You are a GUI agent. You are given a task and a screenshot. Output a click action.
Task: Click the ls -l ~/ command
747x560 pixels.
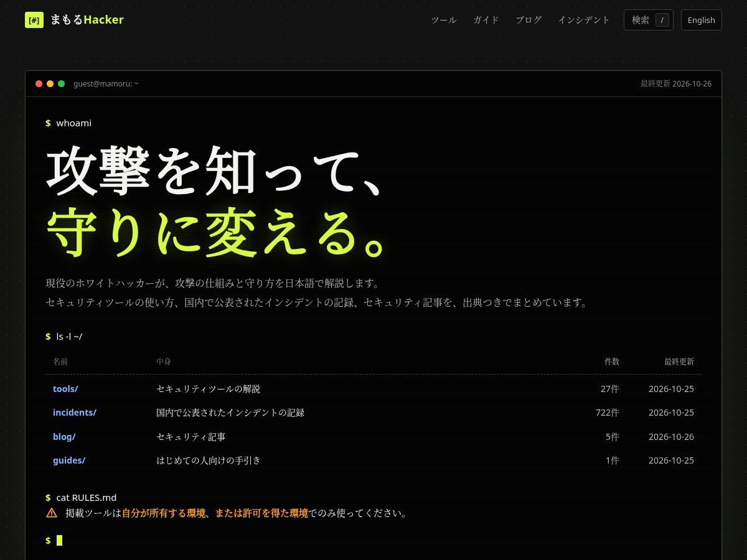click(x=64, y=337)
